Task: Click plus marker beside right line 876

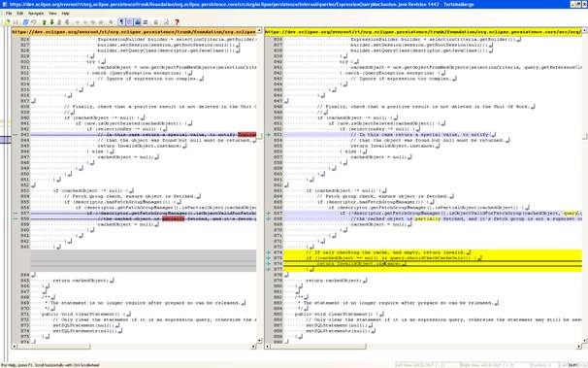Action: (x=268, y=264)
